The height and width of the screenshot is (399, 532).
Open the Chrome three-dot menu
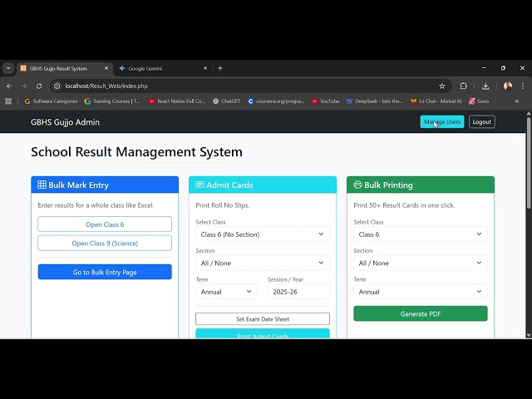[x=523, y=86]
